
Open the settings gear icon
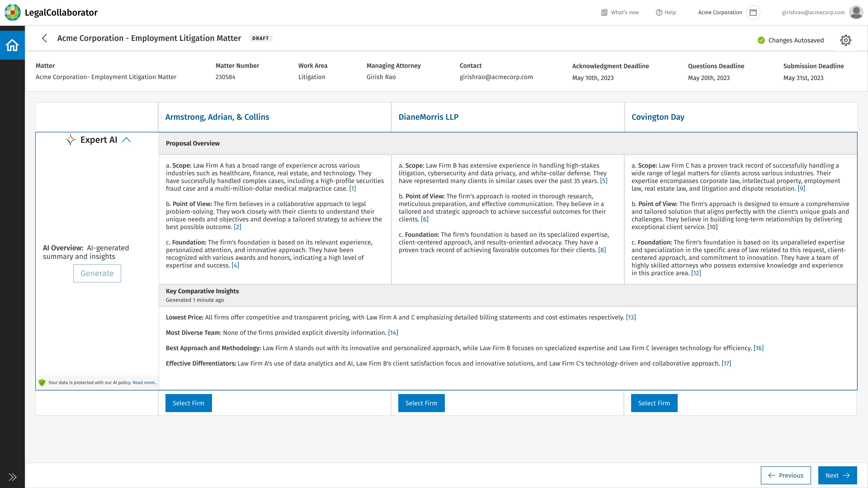[845, 40]
